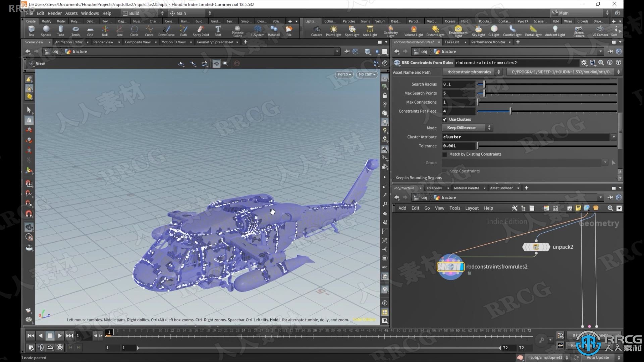Toggle the Use Clusters checkbox
Screen dimensions: 644x362
click(445, 119)
